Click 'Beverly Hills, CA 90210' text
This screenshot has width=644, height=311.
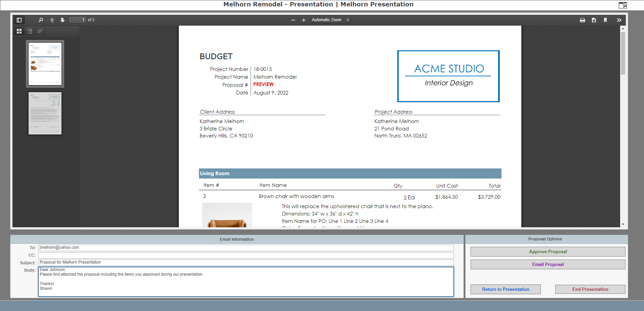[x=226, y=136]
